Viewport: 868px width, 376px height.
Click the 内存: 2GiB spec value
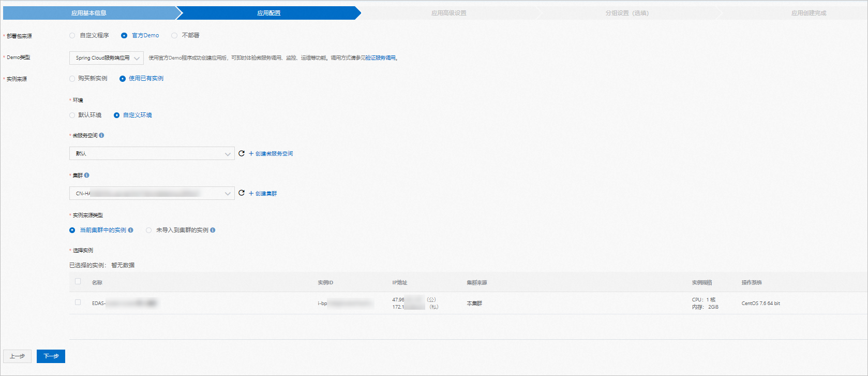[x=705, y=307]
